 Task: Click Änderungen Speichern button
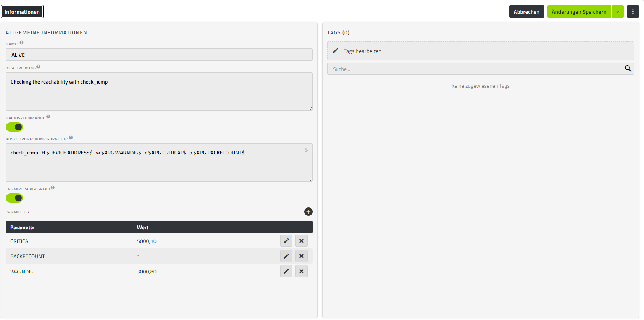[x=579, y=11]
